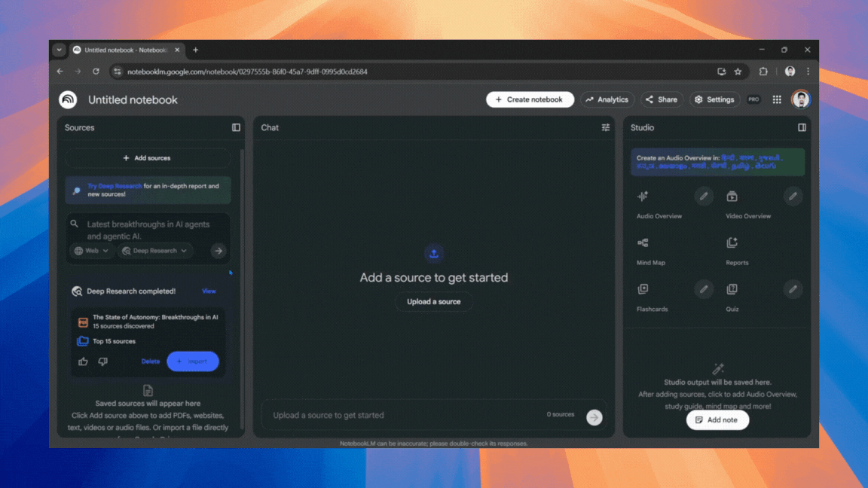Customize Quiz with pencil icon
The height and width of the screenshot is (488, 868).
tap(793, 289)
